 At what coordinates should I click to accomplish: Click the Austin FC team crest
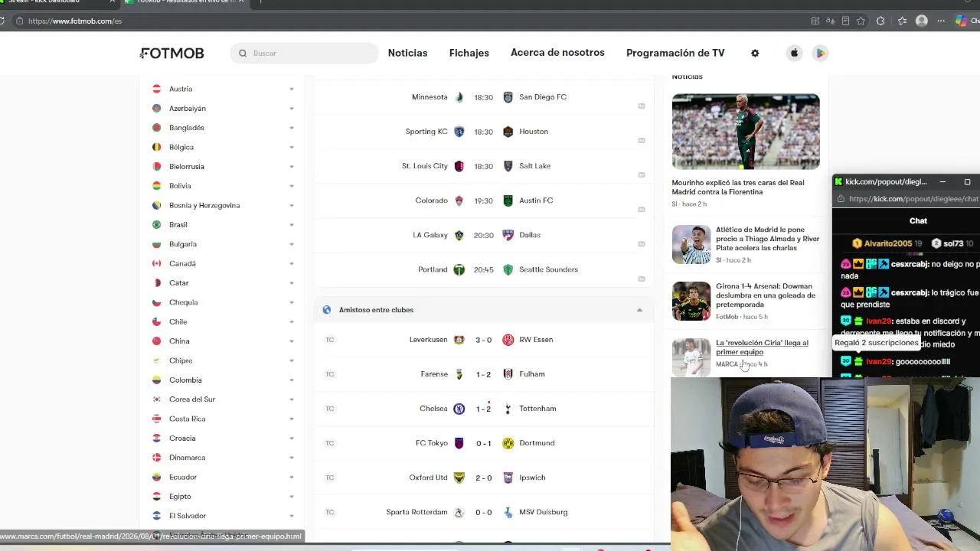pyautogui.click(x=508, y=201)
